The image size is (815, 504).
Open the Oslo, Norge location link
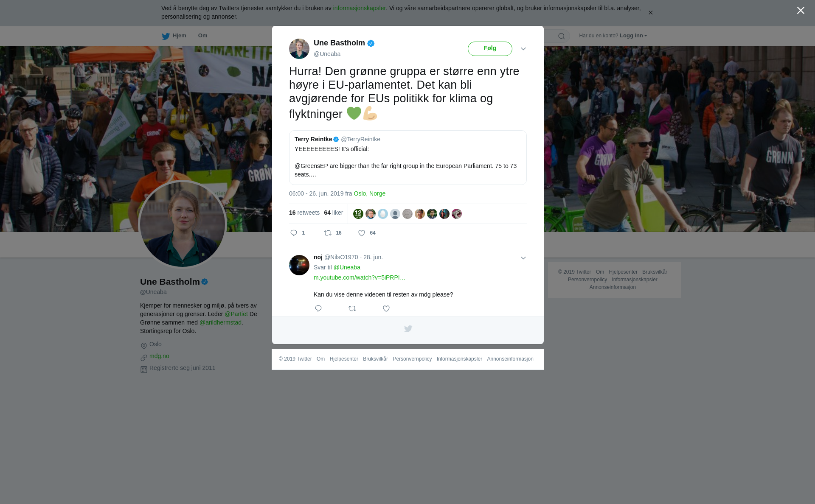(369, 193)
